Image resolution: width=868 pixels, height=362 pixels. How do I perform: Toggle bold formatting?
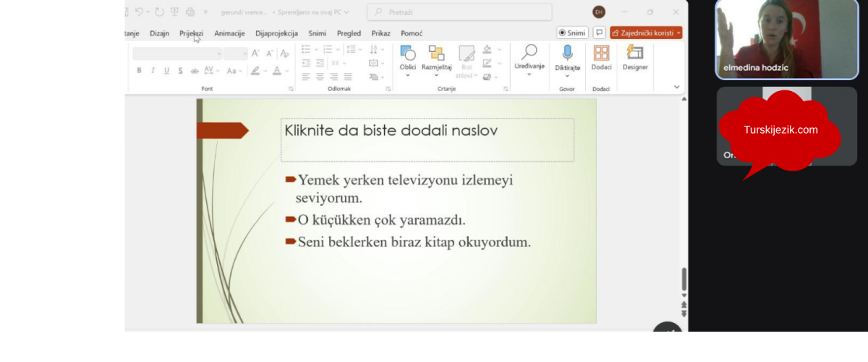click(139, 71)
